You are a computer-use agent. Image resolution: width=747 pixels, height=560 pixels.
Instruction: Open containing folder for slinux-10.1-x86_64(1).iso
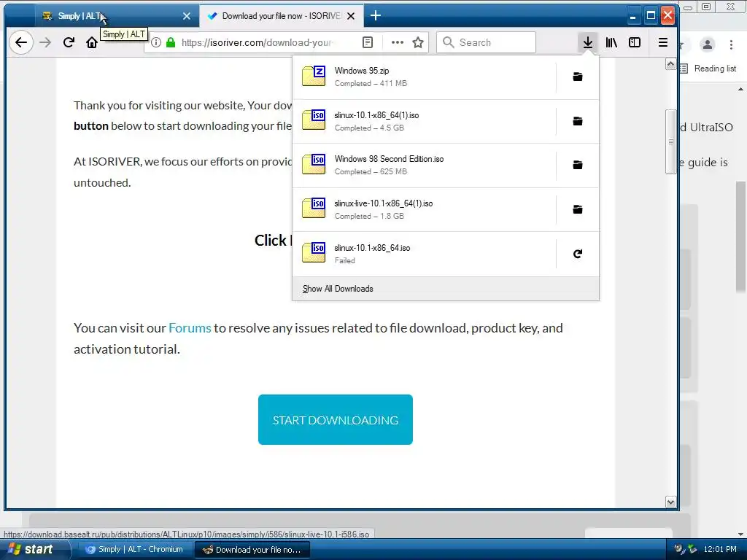click(x=578, y=121)
